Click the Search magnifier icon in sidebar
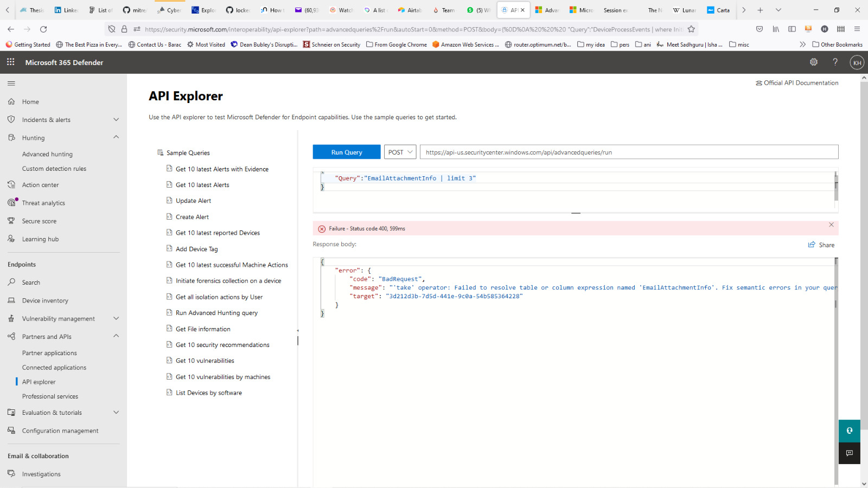Screen dimensions: 868x488 coord(11,282)
